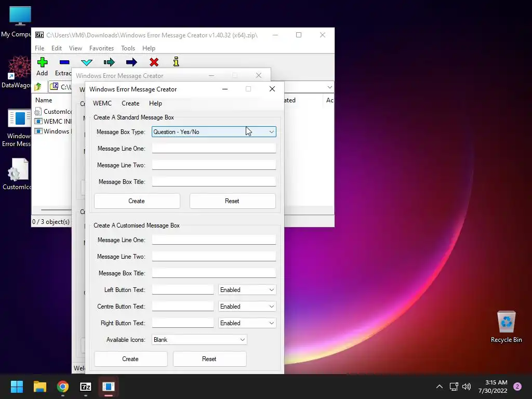The image size is (532, 399).
Task: Select the WEMC INI file row in 7-Zip
Action: pyautogui.click(x=53, y=121)
